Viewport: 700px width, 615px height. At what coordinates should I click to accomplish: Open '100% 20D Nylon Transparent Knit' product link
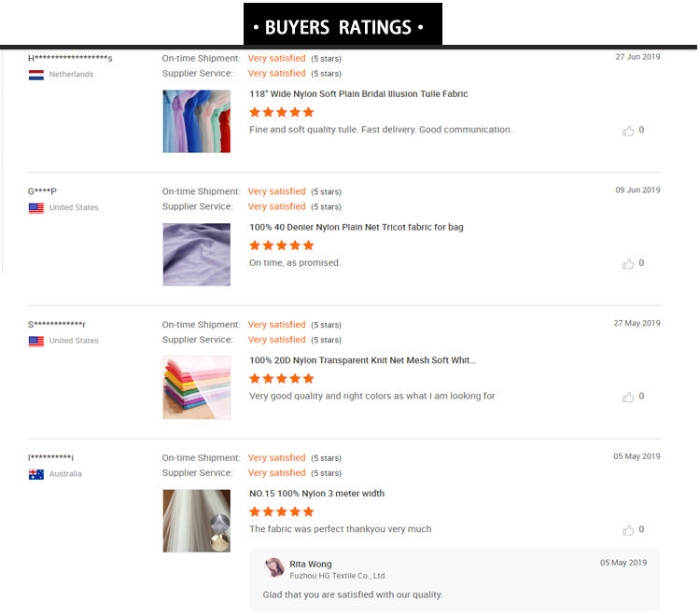tap(362, 360)
